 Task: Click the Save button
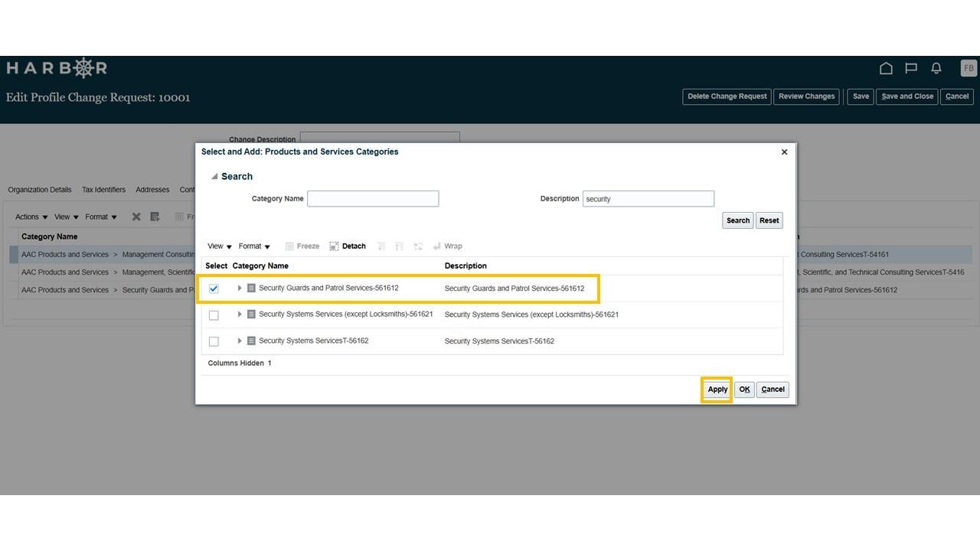click(861, 96)
